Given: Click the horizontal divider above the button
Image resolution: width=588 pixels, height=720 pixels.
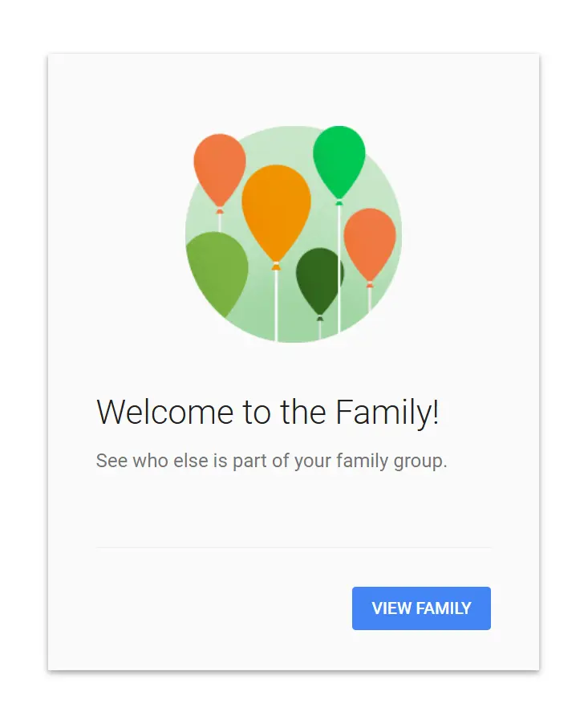Looking at the screenshot, I should pos(294,547).
